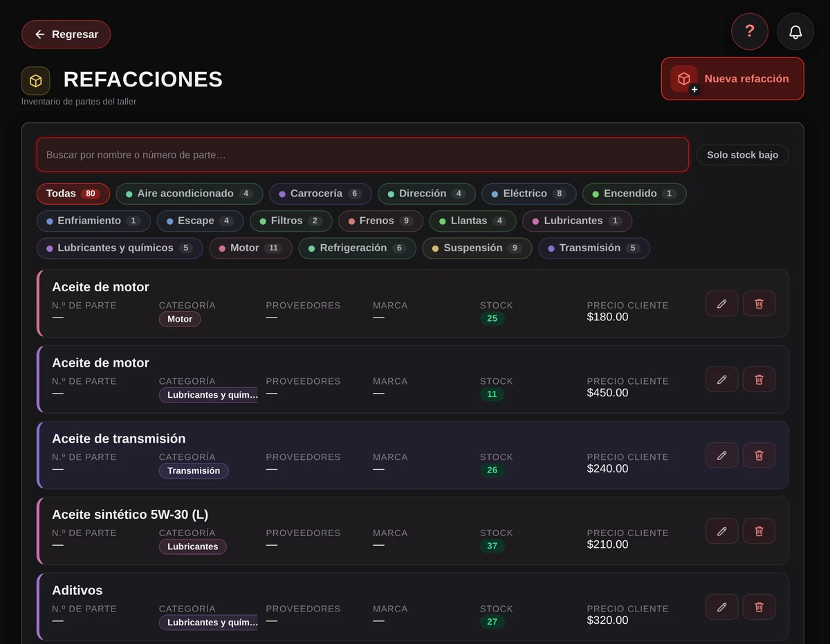Click the Inventario de partes del taller subtitle

tap(79, 102)
